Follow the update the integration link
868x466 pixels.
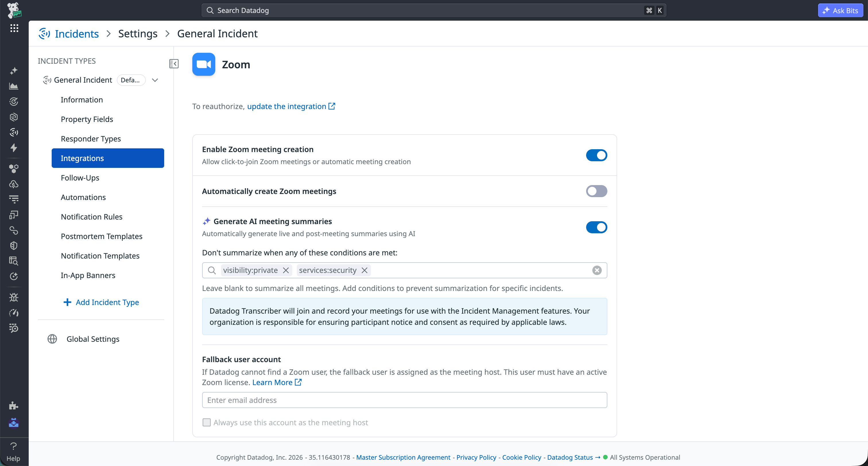[x=291, y=106]
